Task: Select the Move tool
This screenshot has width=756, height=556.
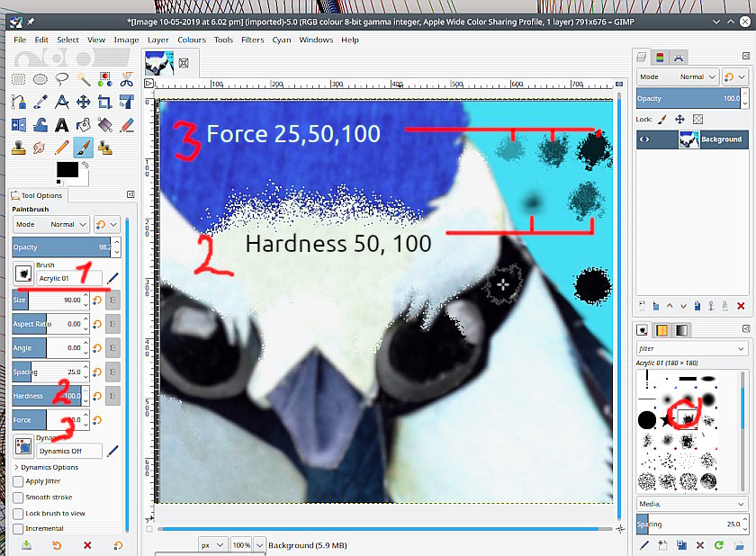Action: point(84,102)
